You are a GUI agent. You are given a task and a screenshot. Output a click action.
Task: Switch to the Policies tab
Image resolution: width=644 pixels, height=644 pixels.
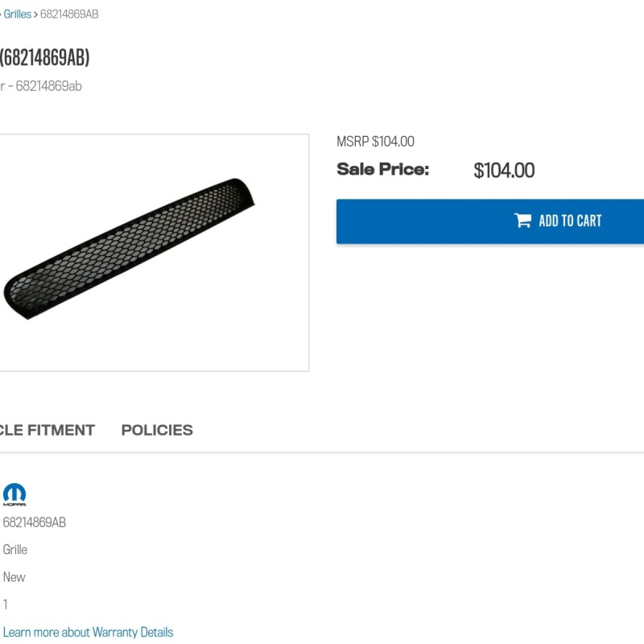157,430
